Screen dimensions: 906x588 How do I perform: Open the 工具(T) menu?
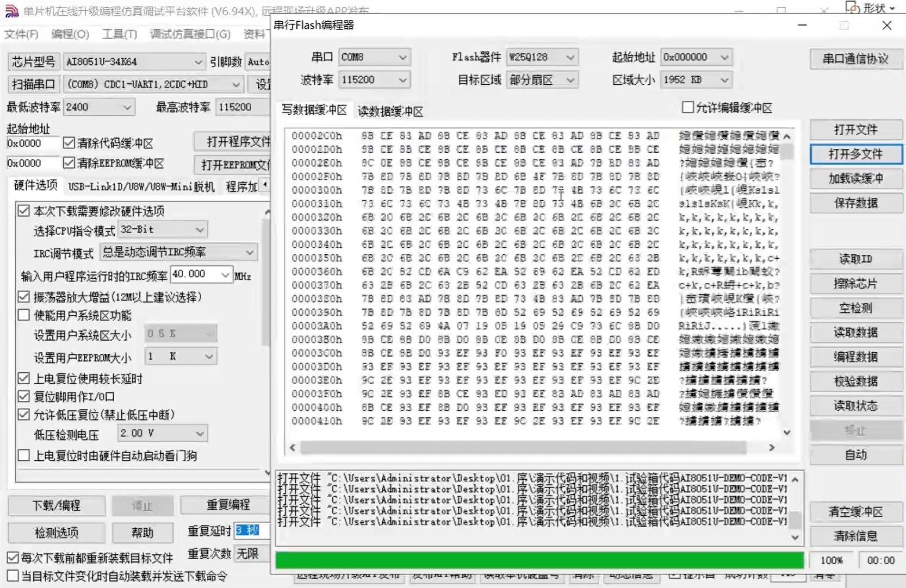[119, 34]
